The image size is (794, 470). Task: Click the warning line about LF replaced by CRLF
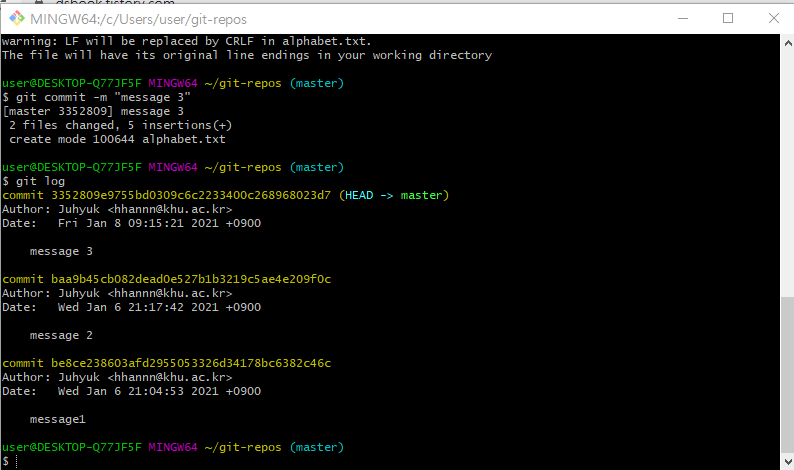[x=186, y=41]
